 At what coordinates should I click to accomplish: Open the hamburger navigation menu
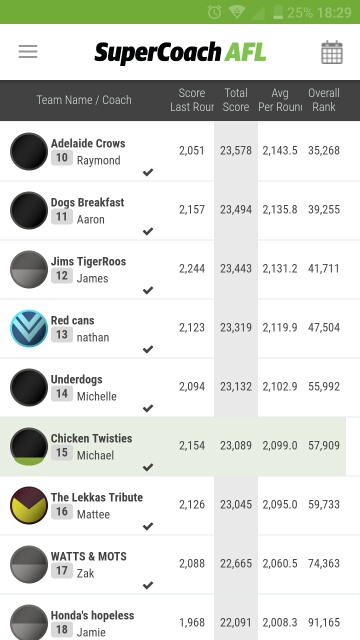tap(28, 52)
